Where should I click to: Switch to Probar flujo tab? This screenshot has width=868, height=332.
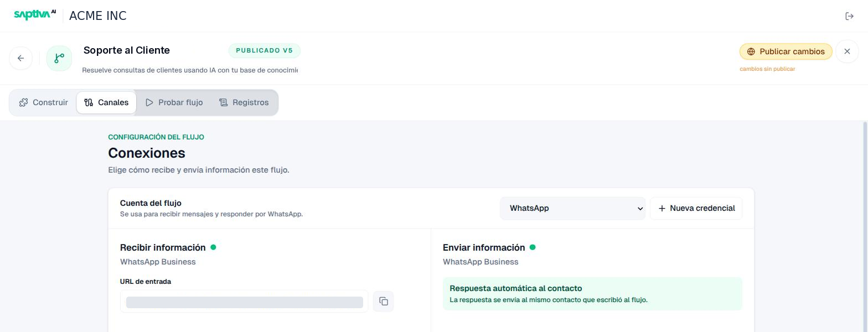(174, 102)
